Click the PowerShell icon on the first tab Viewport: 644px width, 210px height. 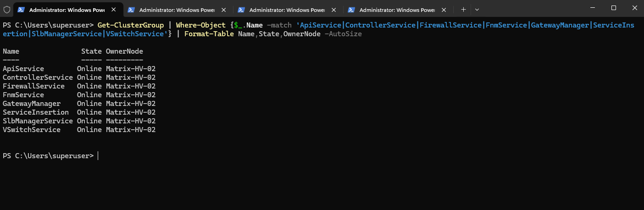click(x=21, y=10)
